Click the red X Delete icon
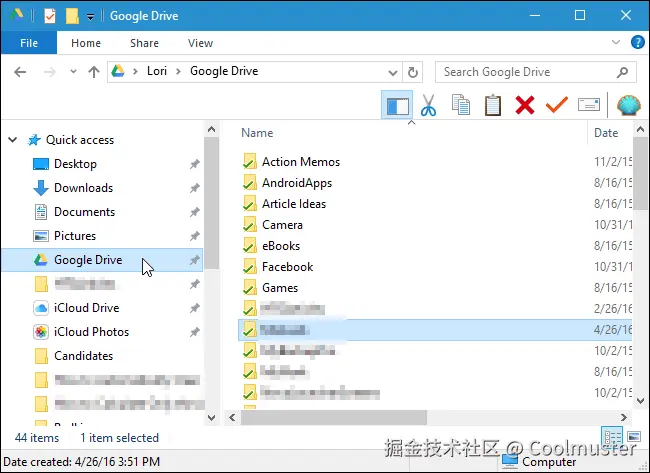Screen dimensions: 650x473 click(x=525, y=105)
